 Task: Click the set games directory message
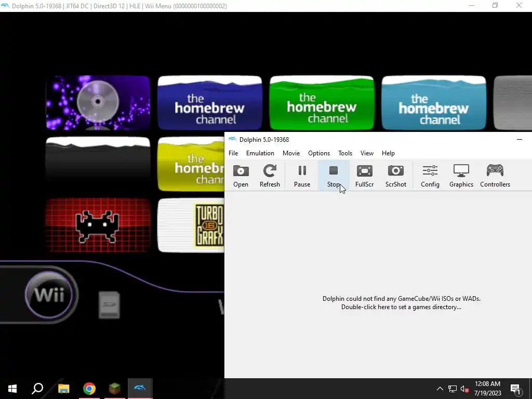click(401, 303)
